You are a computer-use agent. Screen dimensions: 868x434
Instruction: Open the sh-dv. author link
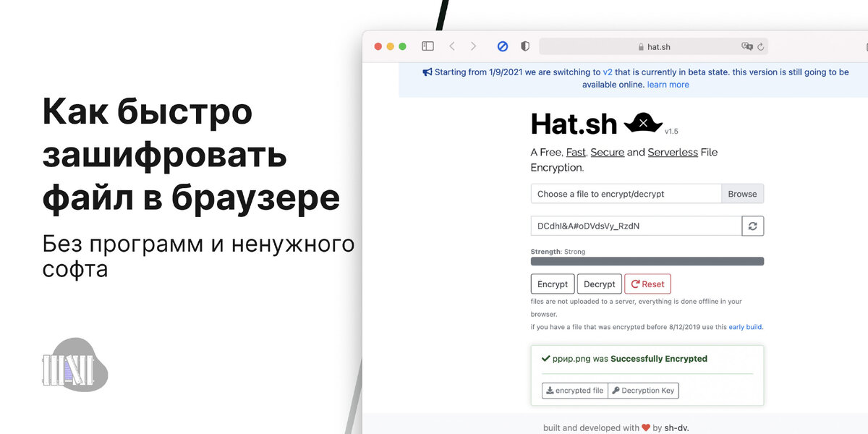coord(676,427)
